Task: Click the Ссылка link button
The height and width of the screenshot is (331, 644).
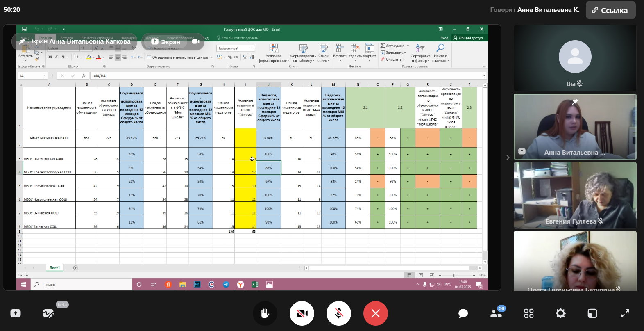Action: pos(610,10)
